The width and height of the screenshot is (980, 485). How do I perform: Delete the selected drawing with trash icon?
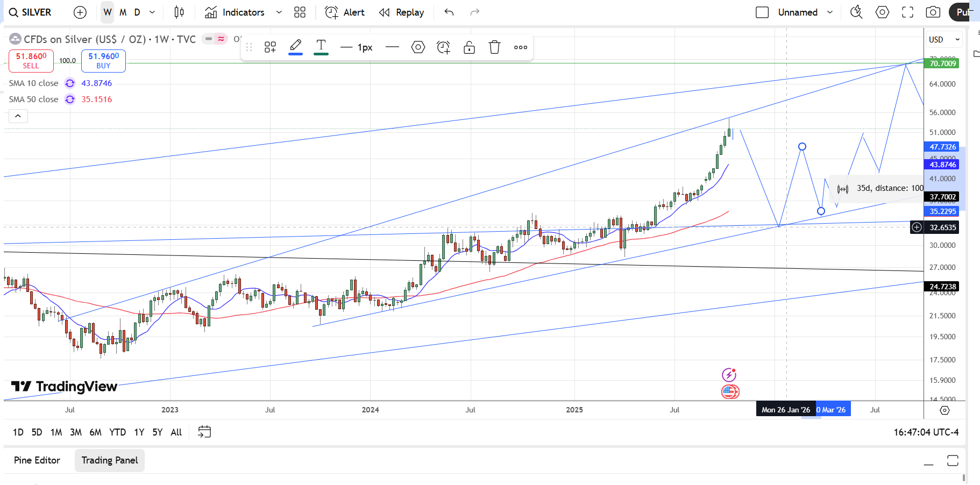494,47
